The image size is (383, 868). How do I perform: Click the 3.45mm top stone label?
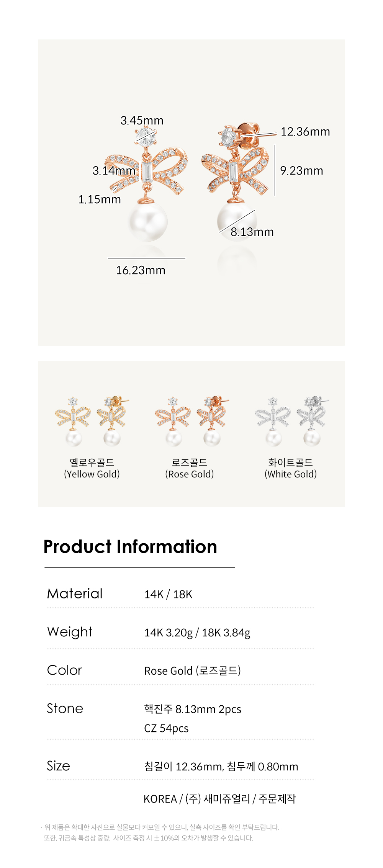pyautogui.click(x=142, y=121)
